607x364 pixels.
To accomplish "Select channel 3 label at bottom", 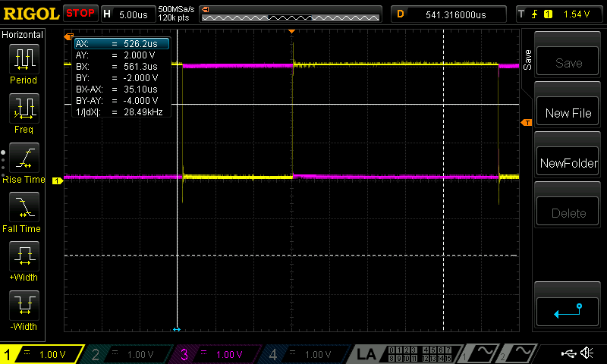I will (x=184, y=354).
